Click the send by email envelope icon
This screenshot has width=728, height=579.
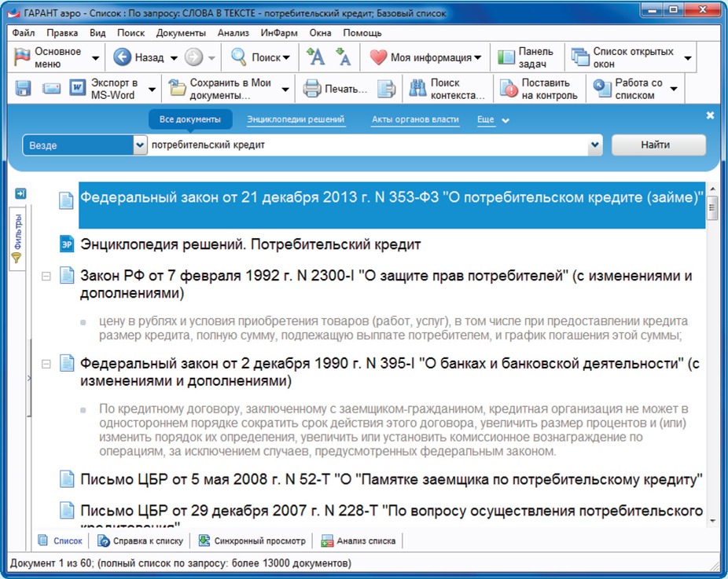point(51,89)
